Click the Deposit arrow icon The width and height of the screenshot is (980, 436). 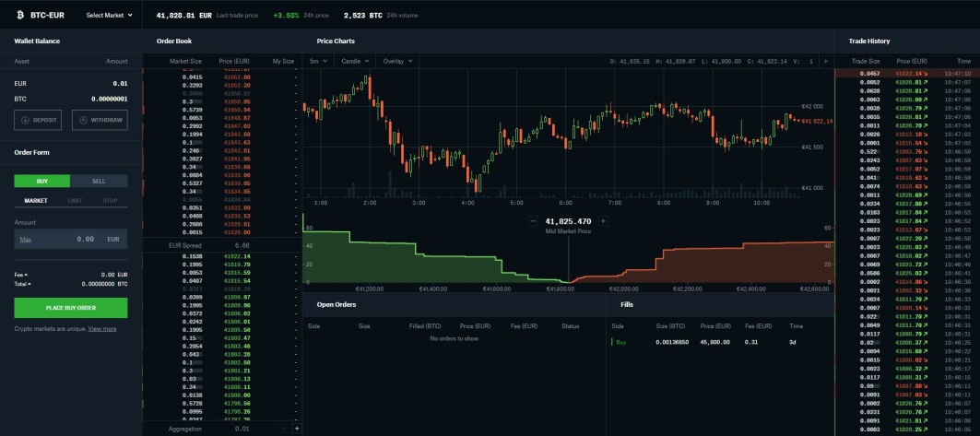tap(26, 120)
